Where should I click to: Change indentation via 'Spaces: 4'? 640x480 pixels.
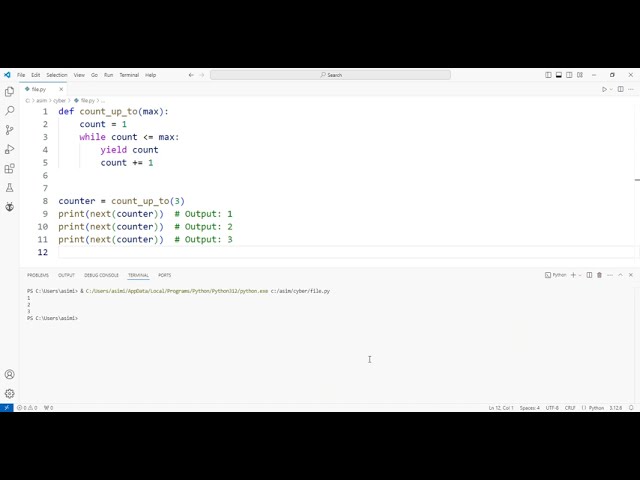[x=529, y=408]
